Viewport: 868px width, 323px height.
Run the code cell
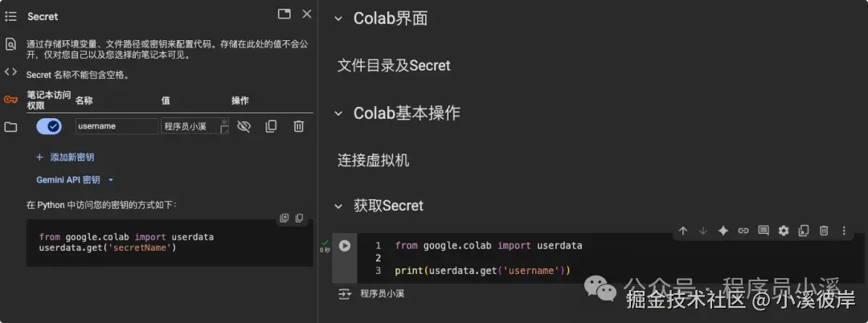(x=344, y=246)
